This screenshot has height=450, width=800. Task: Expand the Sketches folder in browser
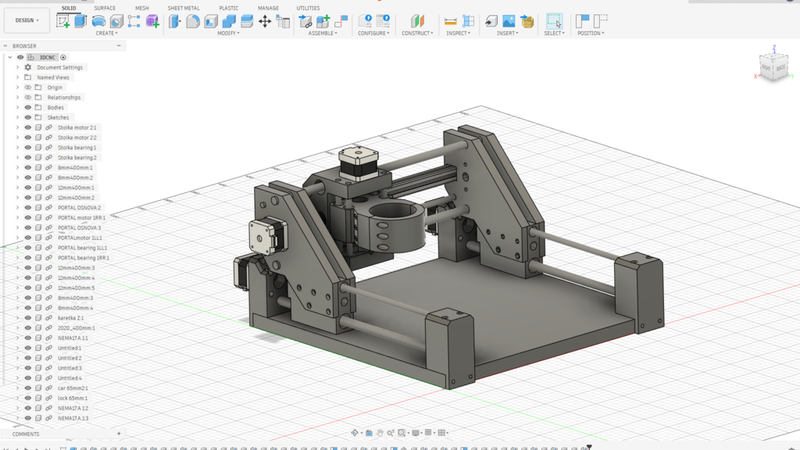pyautogui.click(x=17, y=117)
